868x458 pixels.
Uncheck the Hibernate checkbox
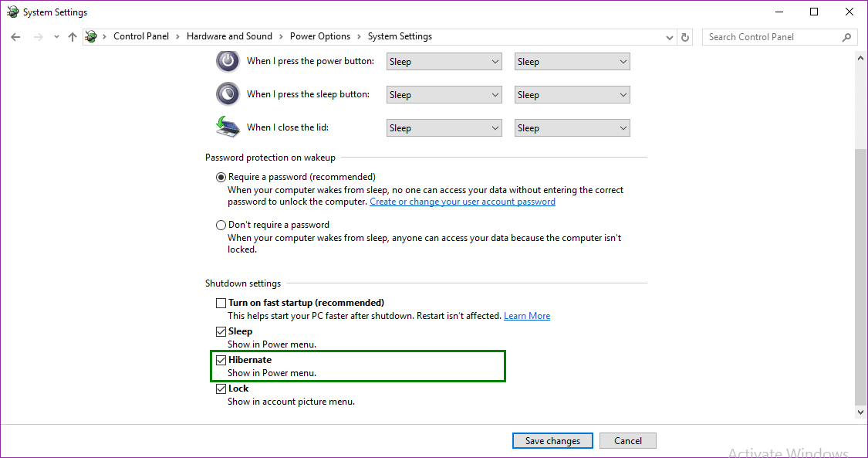click(x=221, y=360)
